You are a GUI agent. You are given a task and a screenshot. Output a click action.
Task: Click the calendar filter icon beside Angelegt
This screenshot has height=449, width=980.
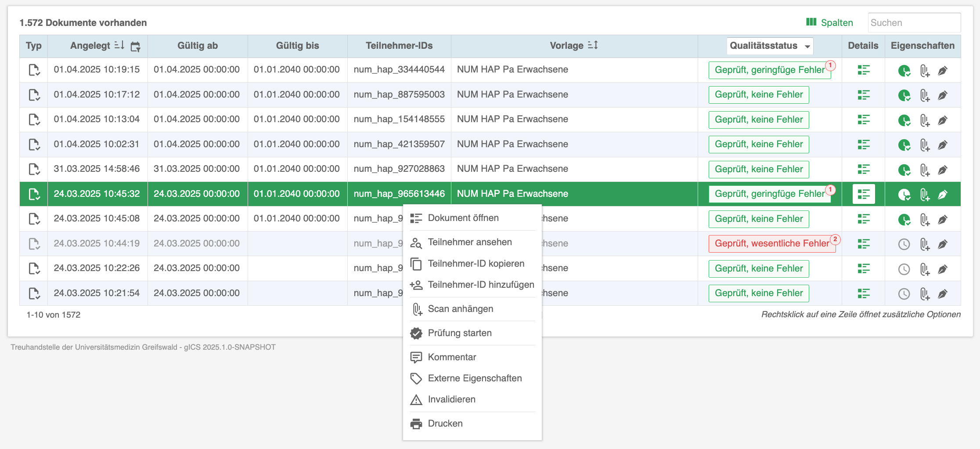pos(136,47)
